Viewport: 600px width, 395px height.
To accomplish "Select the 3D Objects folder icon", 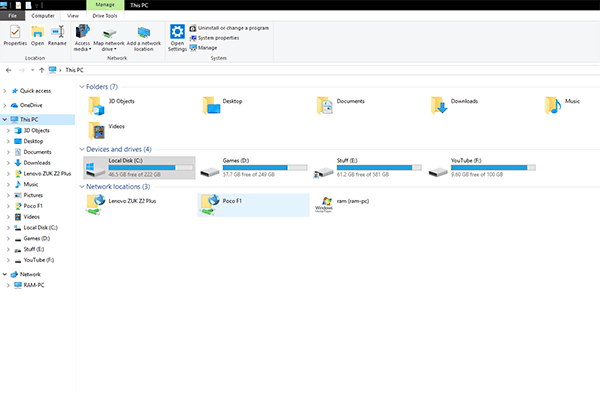I will (96, 106).
